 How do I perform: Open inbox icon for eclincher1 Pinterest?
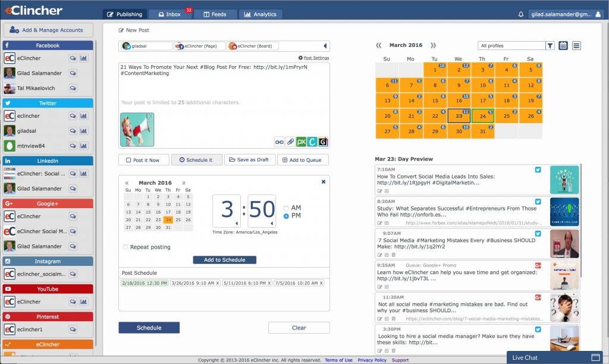pyautogui.click(x=73, y=330)
